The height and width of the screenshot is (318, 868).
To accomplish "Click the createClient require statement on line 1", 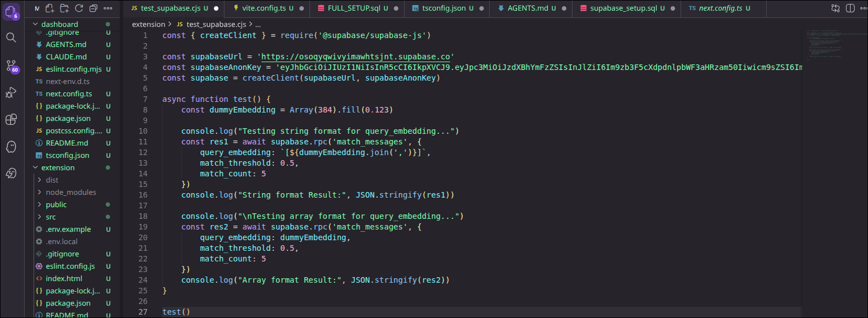I will click(x=296, y=35).
